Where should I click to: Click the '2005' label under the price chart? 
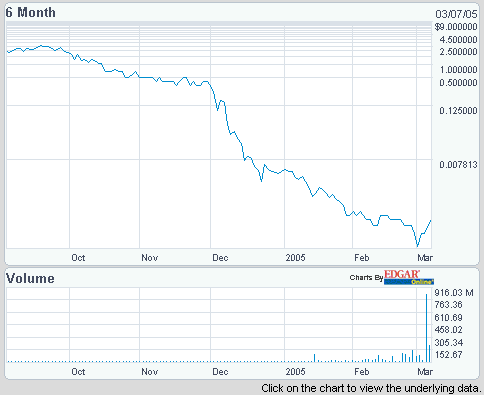click(295, 258)
